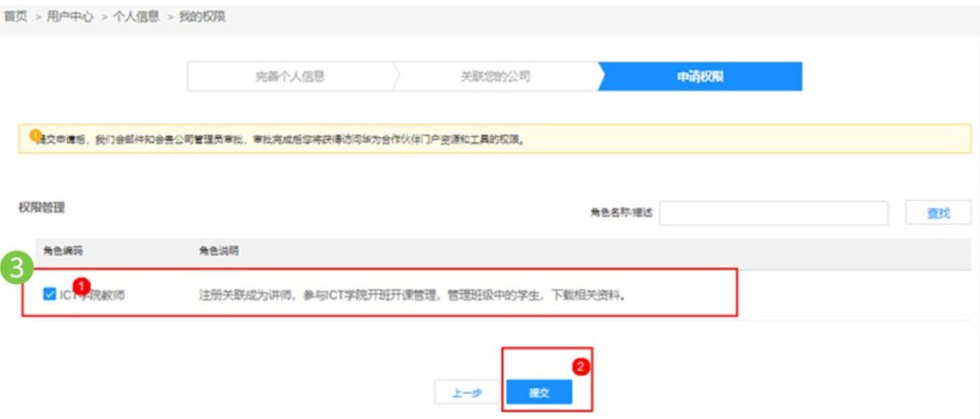Click the 我的权限 breadcrumb item

click(x=202, y=17)
